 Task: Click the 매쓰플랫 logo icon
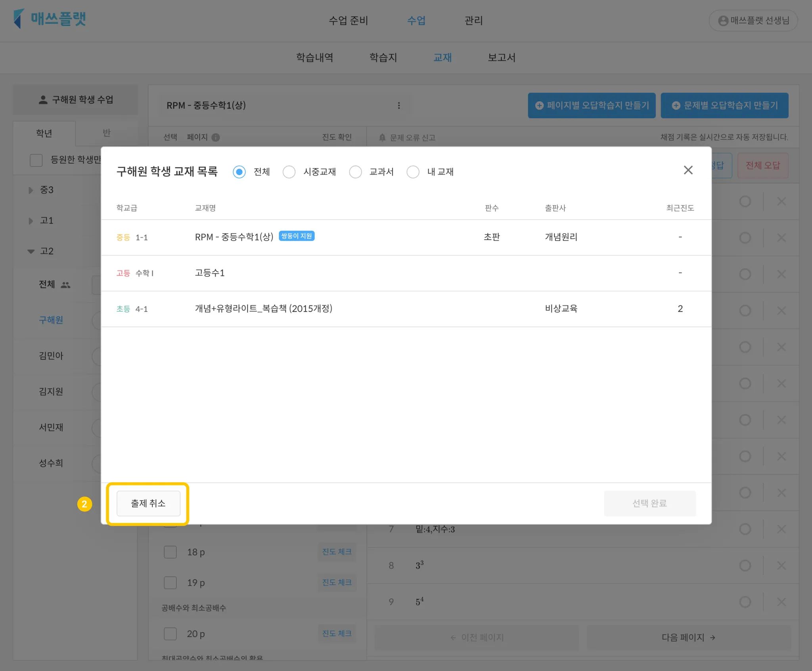pyautogui.click(x=19, y=19)
